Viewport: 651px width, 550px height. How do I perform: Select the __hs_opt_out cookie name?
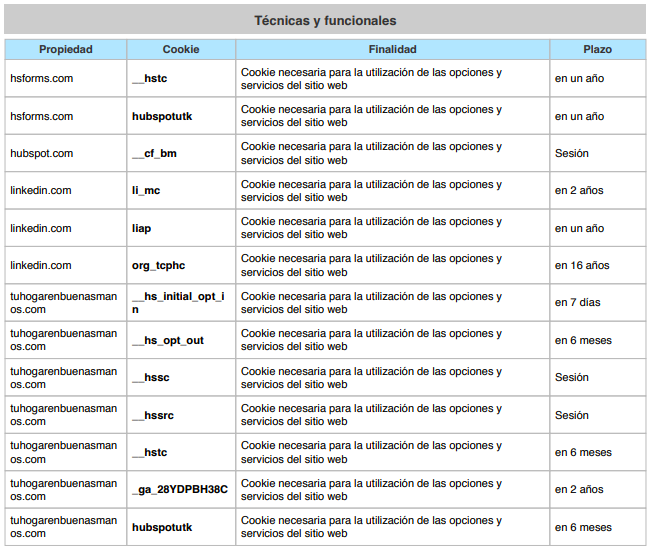168,340
